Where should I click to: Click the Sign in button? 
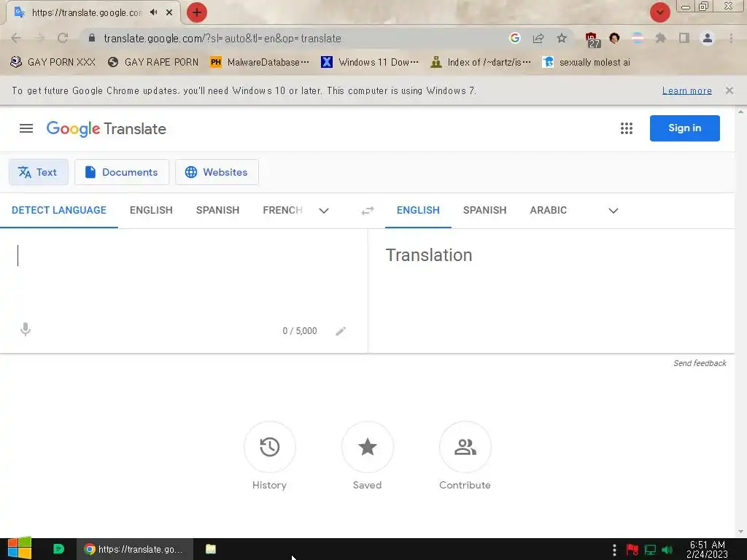coord(684,128)
